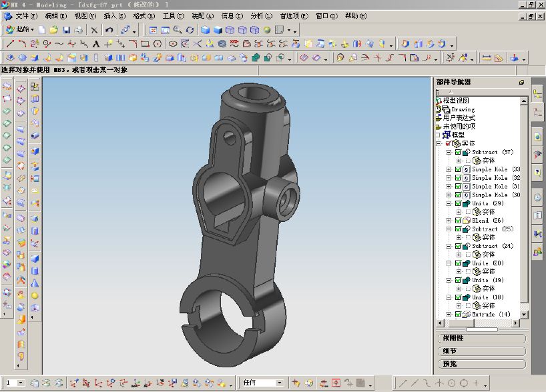Toggle checkbox for Subtract (37)
This screenshot has height=392, width=546.
point(459,152)
